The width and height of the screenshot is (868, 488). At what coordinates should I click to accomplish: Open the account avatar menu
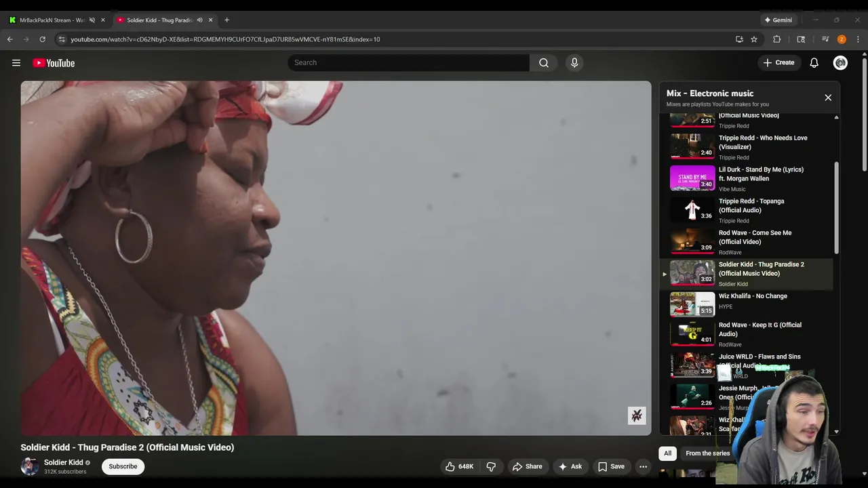click(840, 63)
